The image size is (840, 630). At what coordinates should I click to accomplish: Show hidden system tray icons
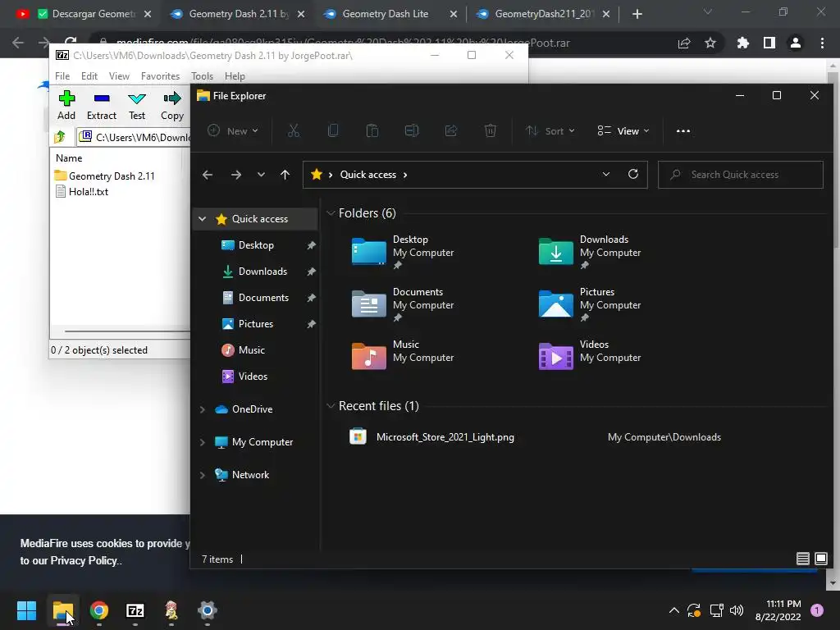[674, 610]
